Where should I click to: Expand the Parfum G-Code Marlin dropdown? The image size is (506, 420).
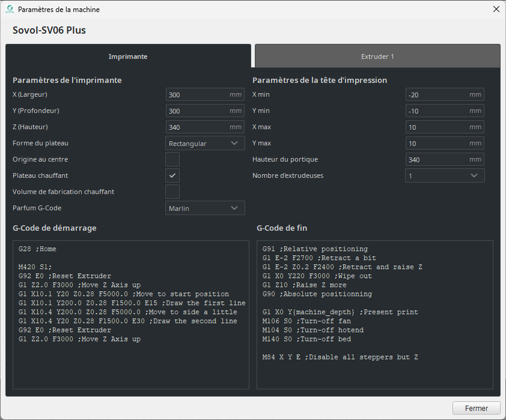(x=205, y=208)
